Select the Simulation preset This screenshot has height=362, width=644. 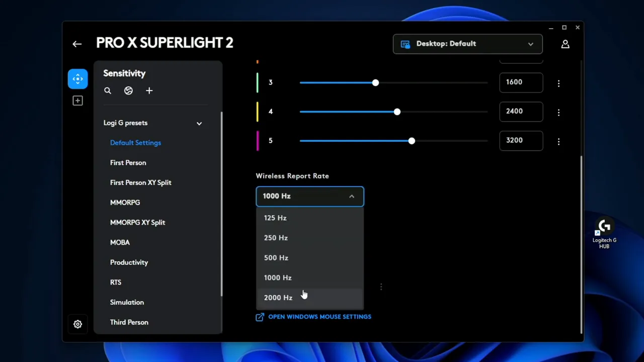127,302
